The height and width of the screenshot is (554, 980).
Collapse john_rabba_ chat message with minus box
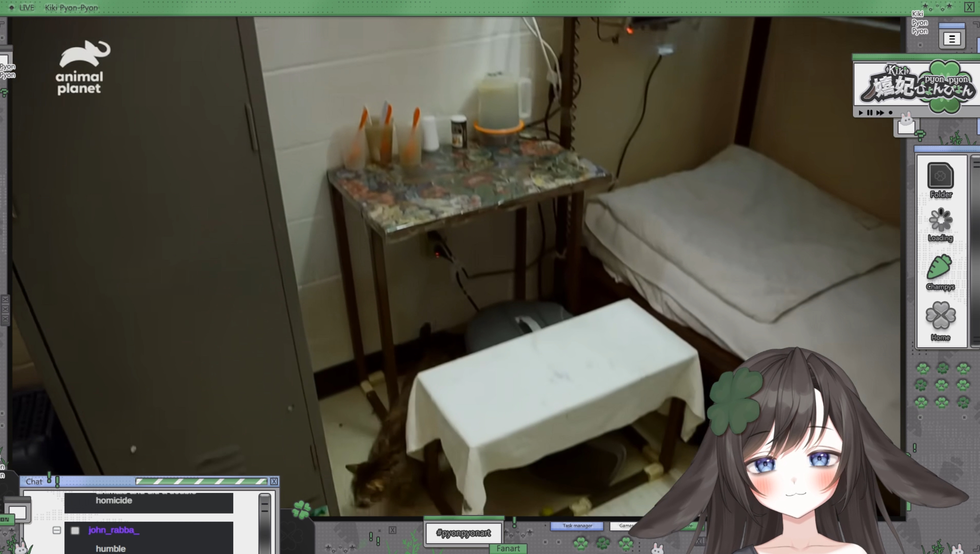point(57,530)
